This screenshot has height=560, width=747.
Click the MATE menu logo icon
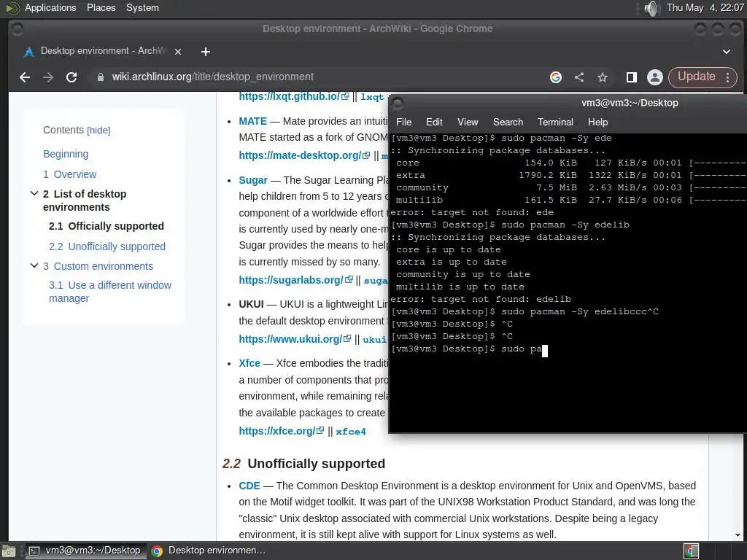(x=12, y=8)
